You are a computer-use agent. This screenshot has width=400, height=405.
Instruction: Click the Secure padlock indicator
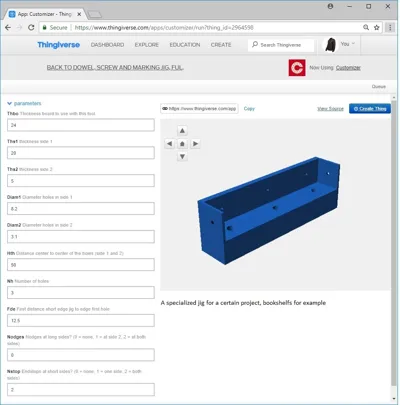[54, 28]
